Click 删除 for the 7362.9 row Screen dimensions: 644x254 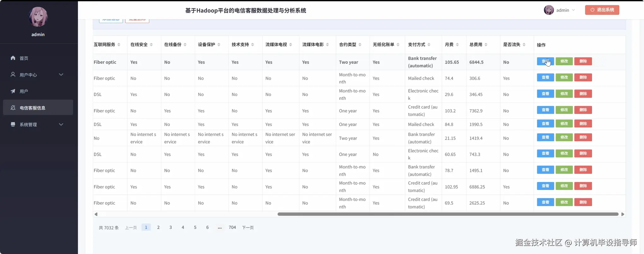(x=583, y=110)
